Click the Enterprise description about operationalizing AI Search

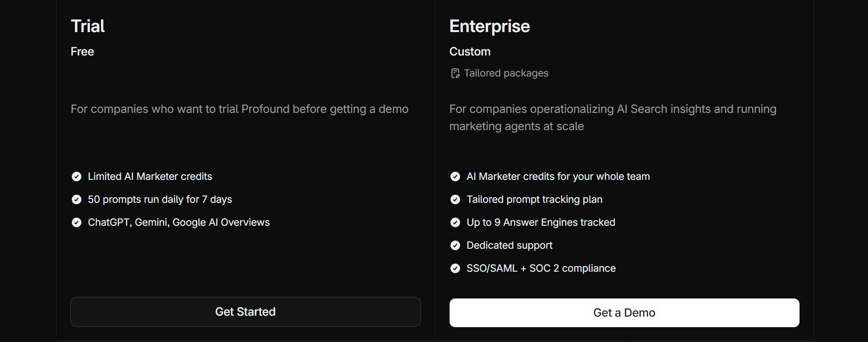[613, 118]
